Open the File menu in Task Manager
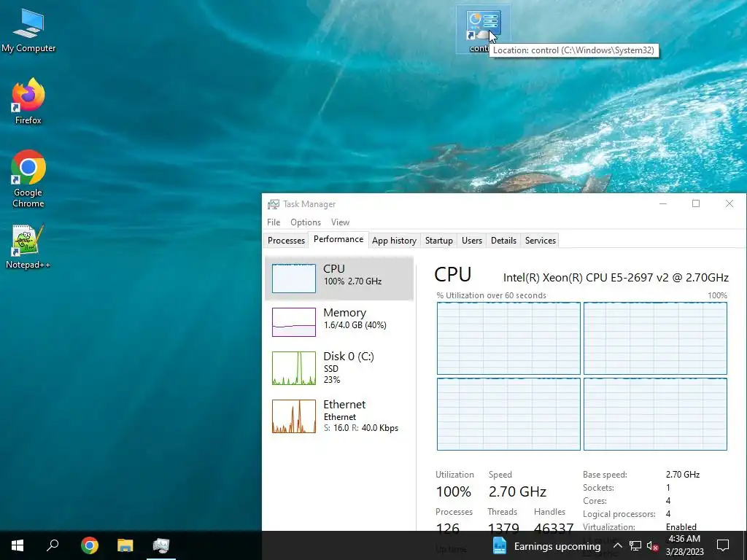The width and height of the screenshot is (747, 560). coord(274,222)
